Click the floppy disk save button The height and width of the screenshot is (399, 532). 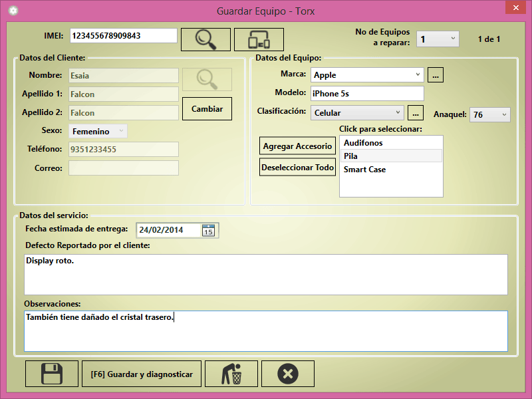(x=52, y=374)
